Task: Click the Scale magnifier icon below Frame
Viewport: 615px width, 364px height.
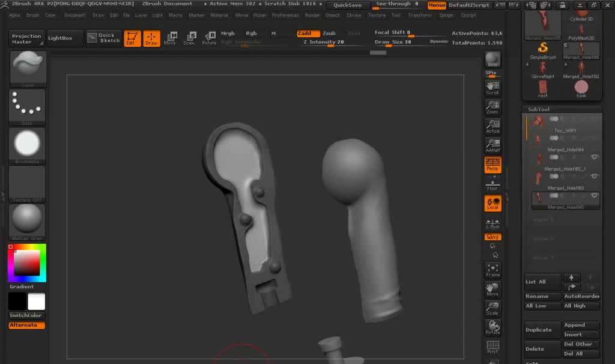Action: coord(492,309)
